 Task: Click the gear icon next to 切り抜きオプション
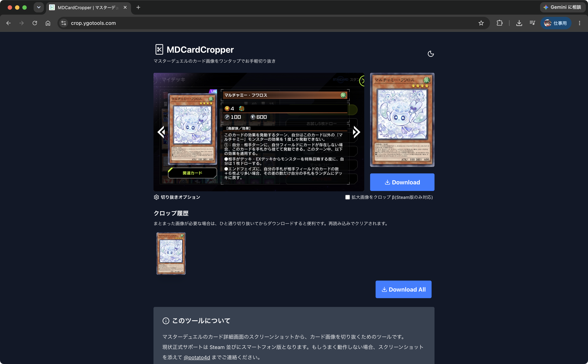point(156,197)
